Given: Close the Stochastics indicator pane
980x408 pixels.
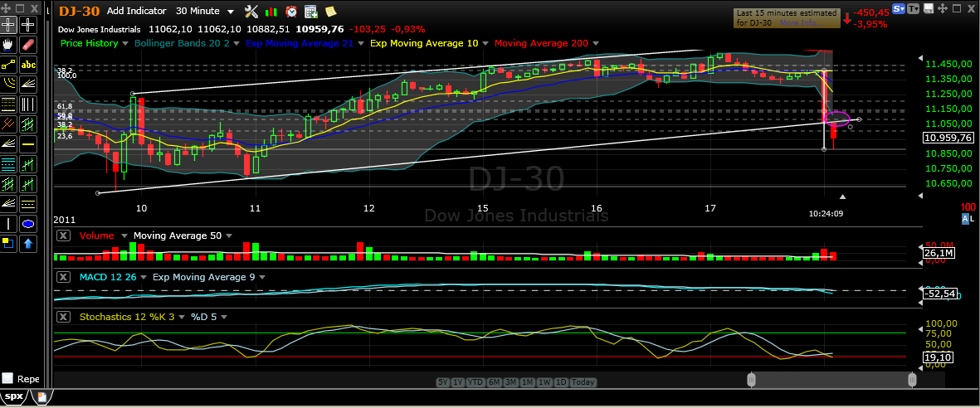Looking at the screenshot, I should 63,317.
